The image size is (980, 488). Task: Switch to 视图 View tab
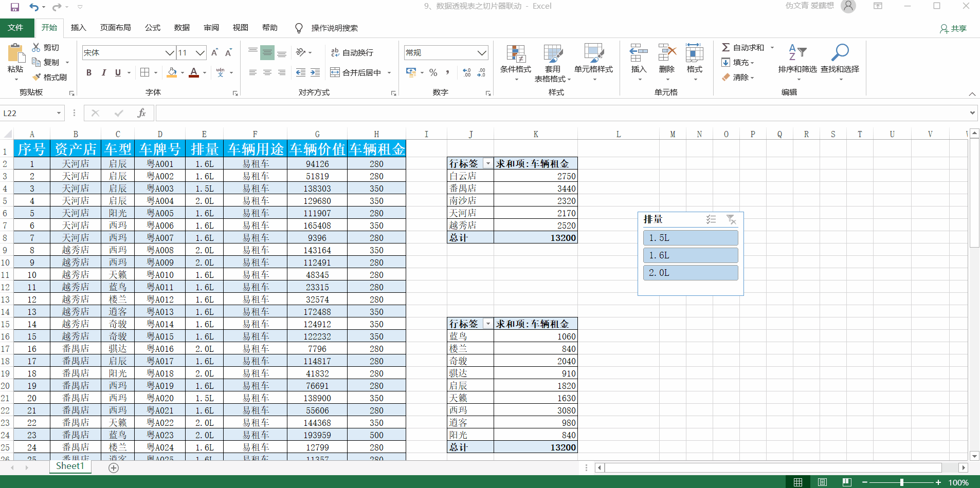240,28
